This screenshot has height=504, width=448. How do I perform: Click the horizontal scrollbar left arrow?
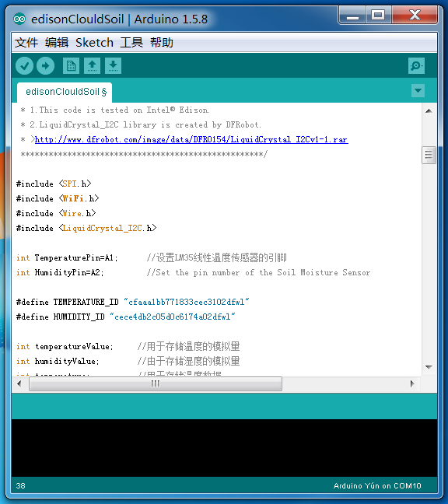[19, 383]
